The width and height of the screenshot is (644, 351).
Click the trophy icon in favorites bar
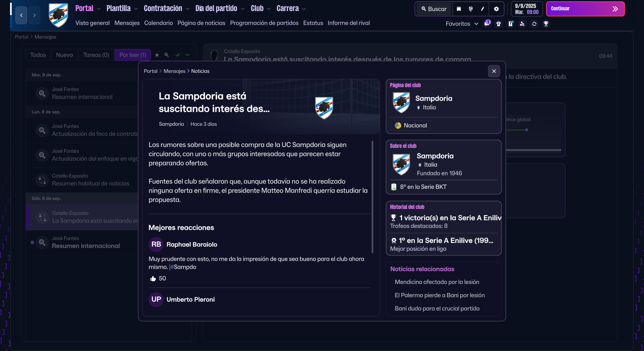[x=546, y=24]
